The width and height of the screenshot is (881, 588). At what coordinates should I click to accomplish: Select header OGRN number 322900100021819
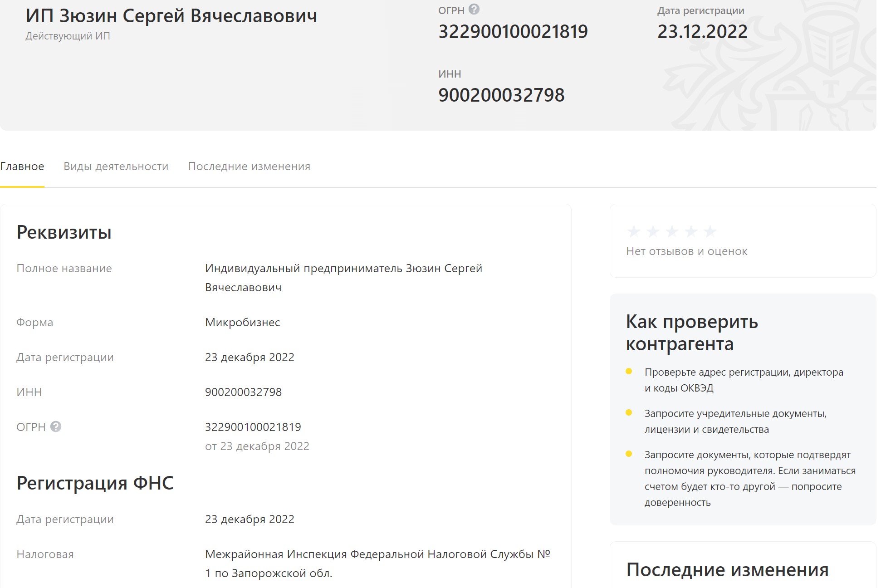click(513, 31)
